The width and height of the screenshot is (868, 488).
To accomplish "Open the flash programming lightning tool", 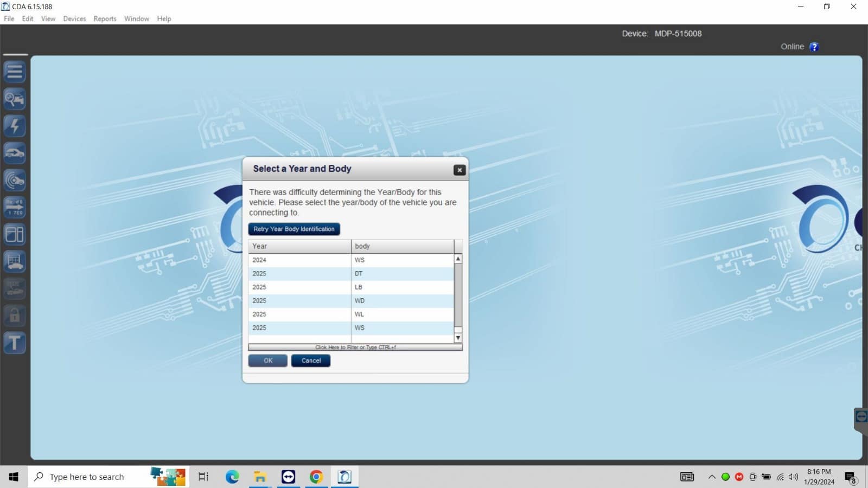I will click(x=15, y=126).
